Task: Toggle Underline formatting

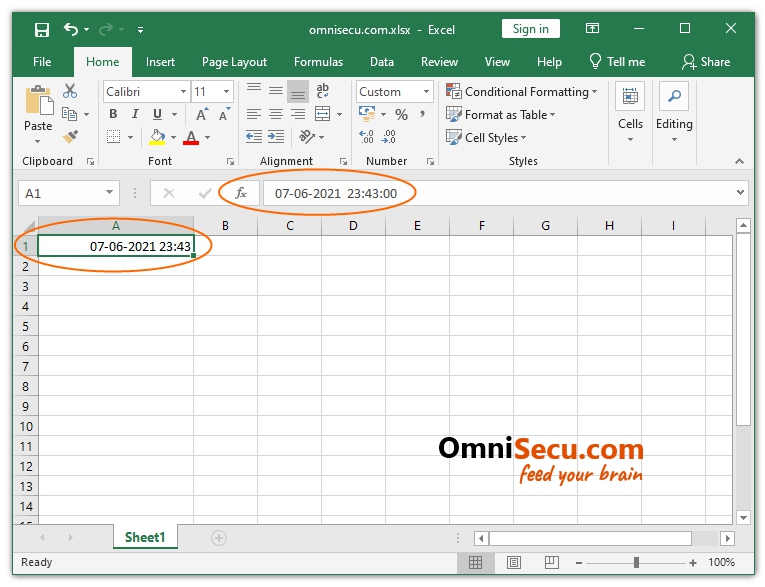Action: click(x=157, y=114)
